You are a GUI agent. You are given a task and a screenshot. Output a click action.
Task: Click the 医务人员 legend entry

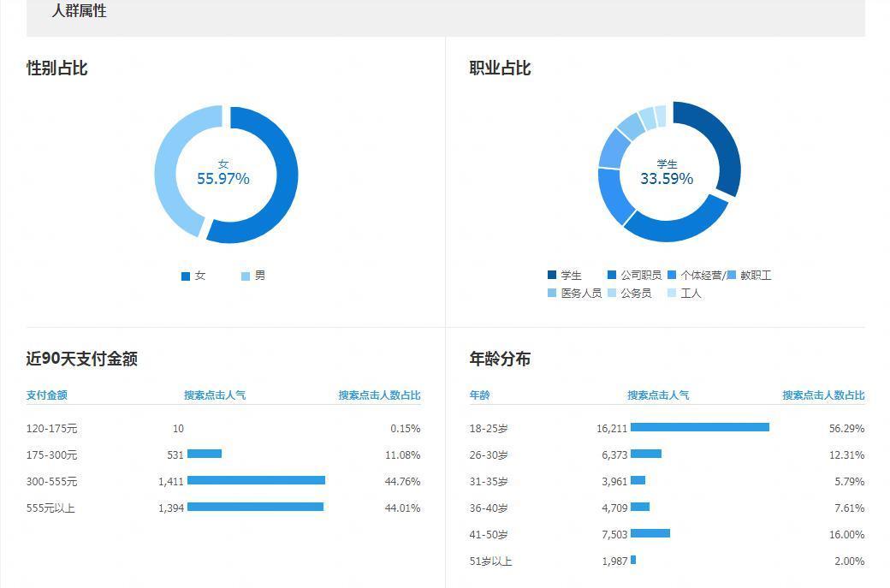pos(575,294)
